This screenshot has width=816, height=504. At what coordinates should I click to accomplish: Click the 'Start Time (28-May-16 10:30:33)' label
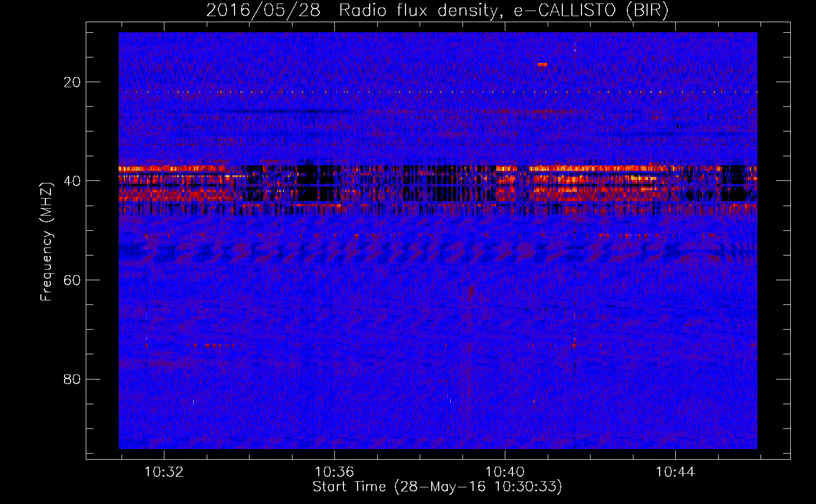[437, 487]
